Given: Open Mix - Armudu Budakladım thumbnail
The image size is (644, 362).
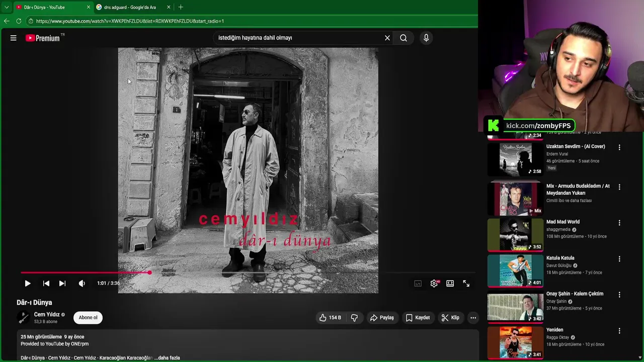Looking at the screenshot, I should [515, 198].
